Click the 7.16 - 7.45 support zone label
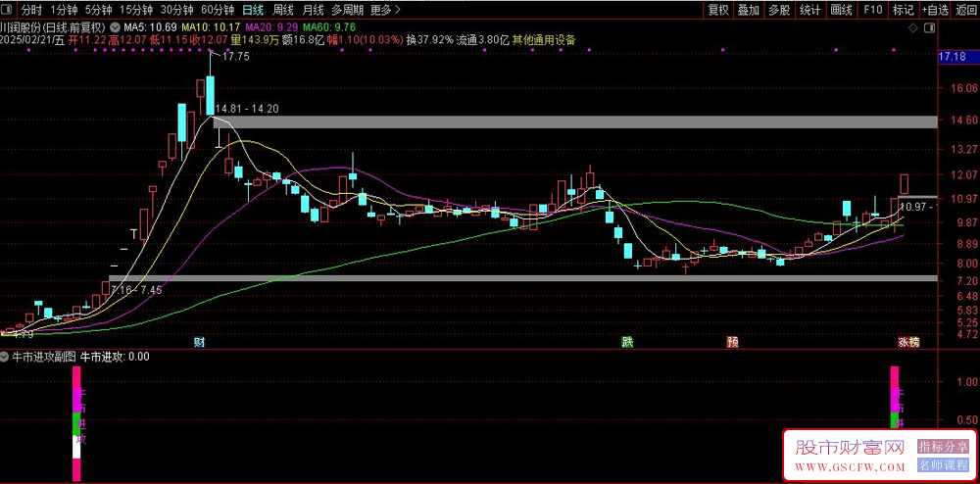 click(x=135, y=289)
